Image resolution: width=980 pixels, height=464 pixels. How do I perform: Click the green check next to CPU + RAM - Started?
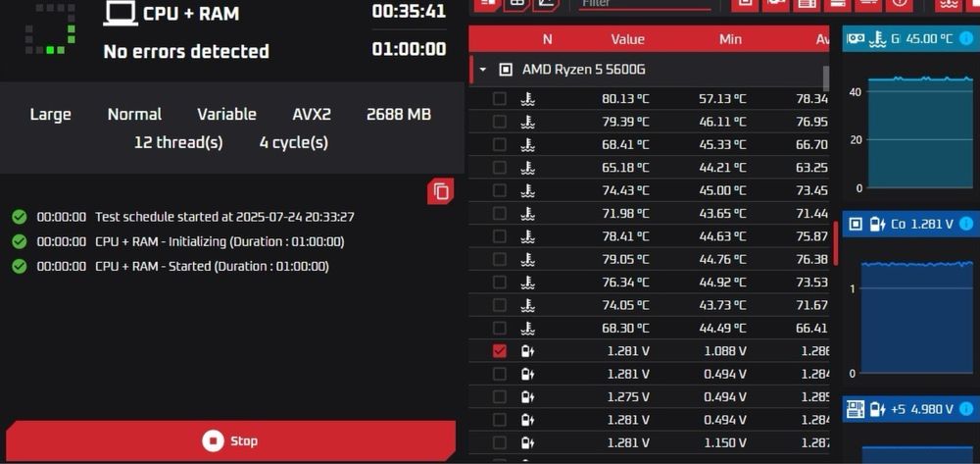tap(20, 266)
